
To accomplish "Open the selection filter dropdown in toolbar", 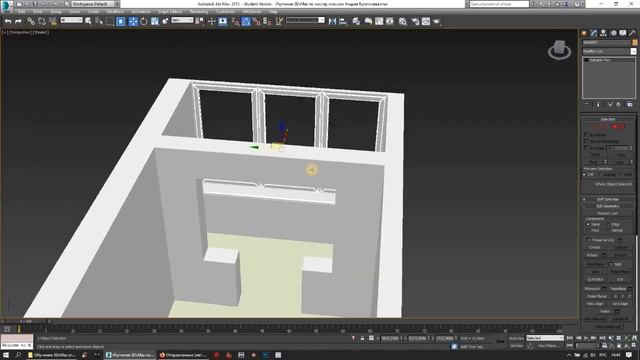I will pyautogui.click(x=71, y=20).
